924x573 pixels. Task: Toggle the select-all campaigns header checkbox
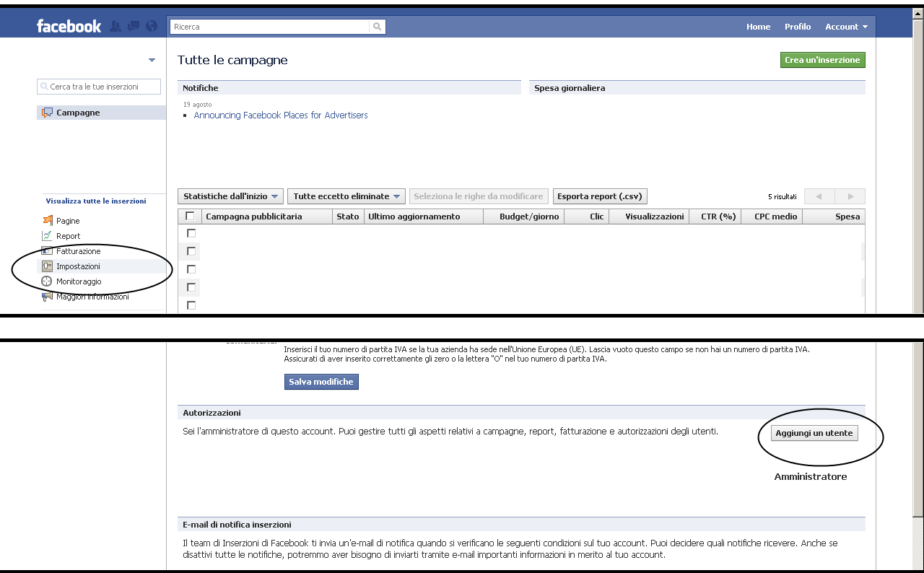coord(190,216)
